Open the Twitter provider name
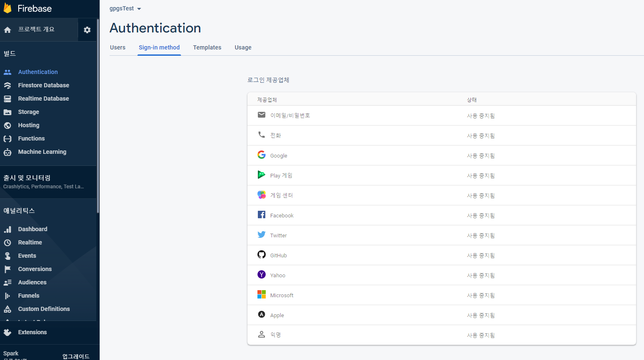 click(x=279, y=235)
